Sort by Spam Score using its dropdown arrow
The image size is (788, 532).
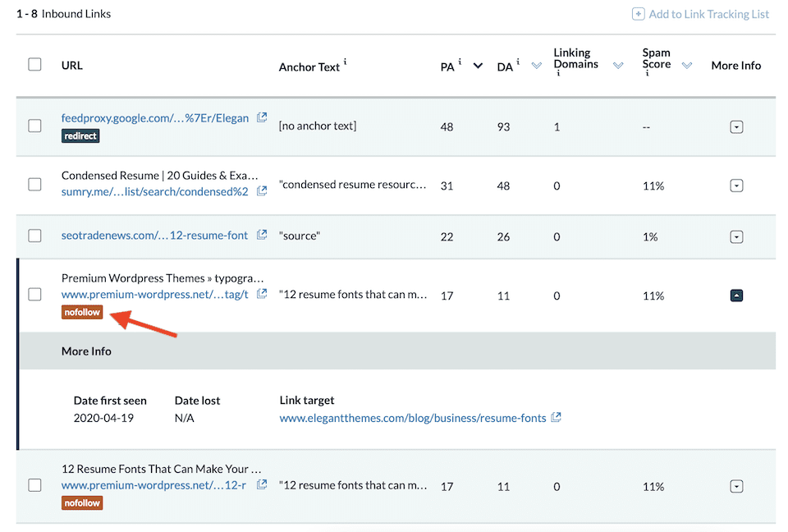(x=687, y=64)
